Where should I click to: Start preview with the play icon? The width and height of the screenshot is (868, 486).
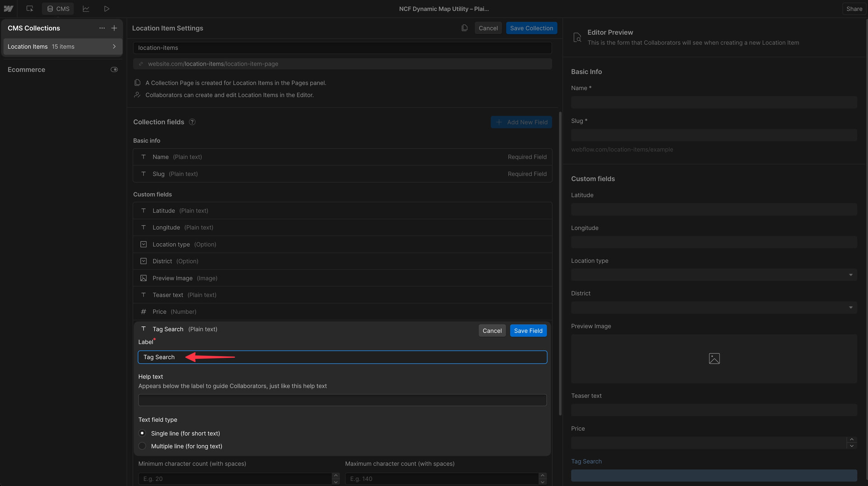pyautogui.click(x=107, y=9)
